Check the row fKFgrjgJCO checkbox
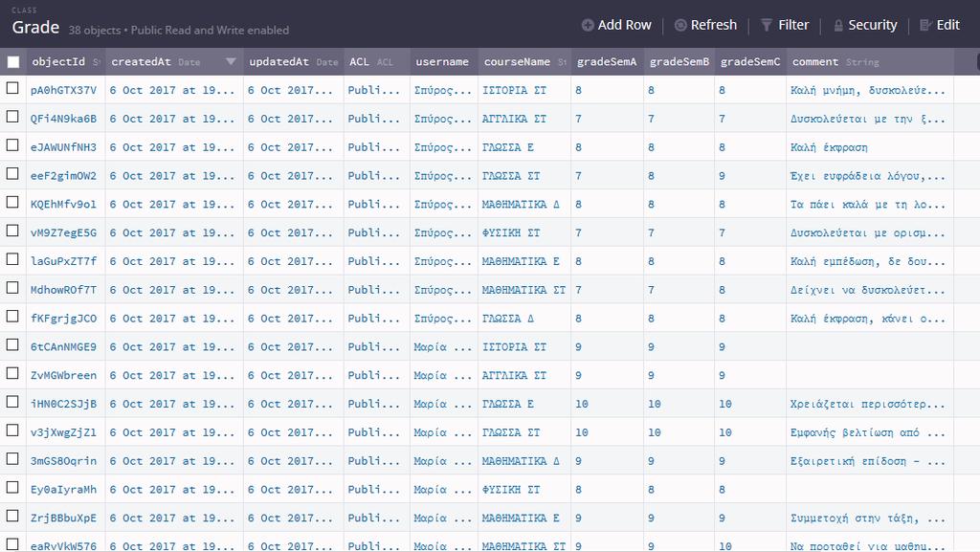This screenshot has width=980, height=552. [x=12, y=317]
